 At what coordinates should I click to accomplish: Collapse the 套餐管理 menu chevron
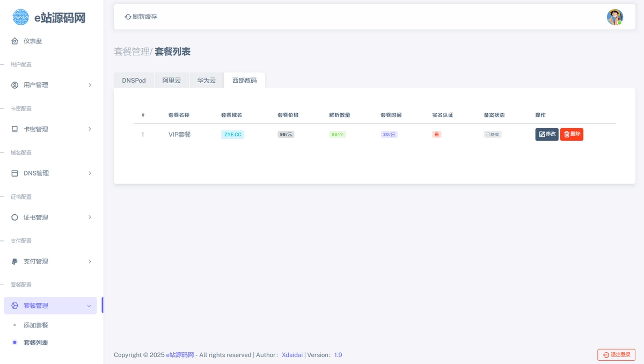coord(89,305)
